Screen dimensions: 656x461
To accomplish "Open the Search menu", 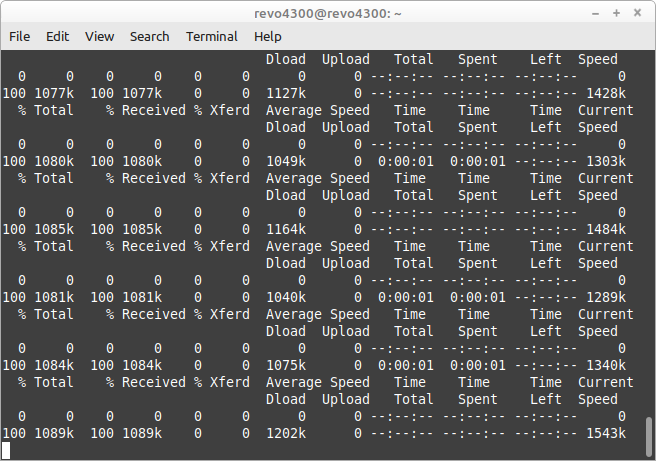I will point(149,37).
